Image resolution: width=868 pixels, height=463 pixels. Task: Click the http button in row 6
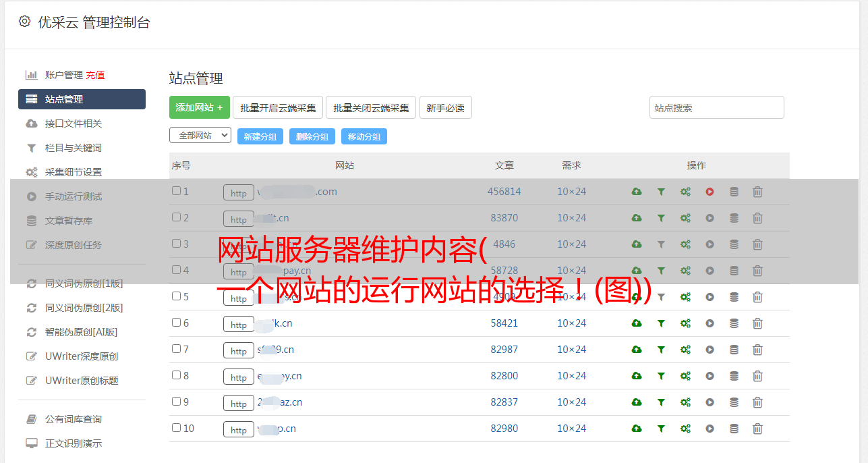tap(239, 324)
